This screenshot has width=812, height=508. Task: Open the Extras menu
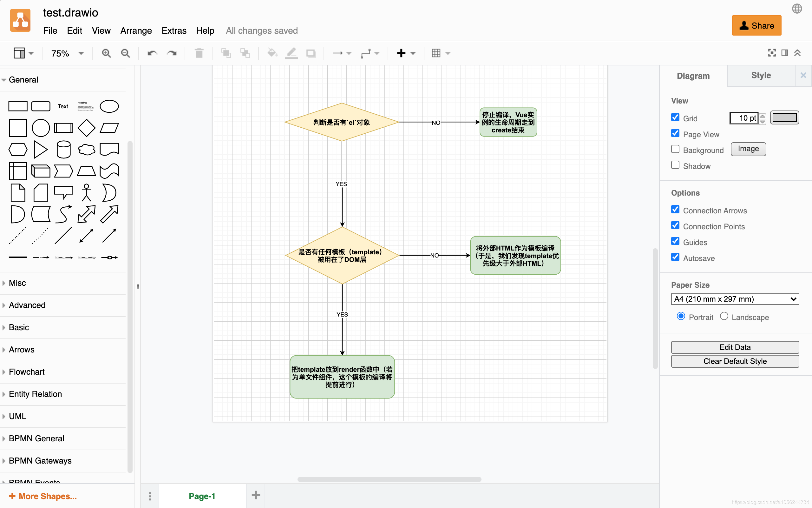tap(174, 30)
